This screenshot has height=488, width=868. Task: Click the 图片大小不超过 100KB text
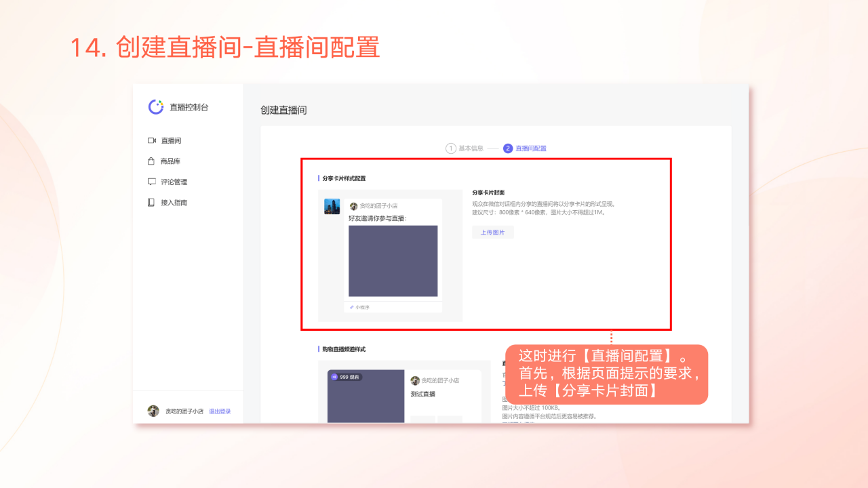coord(532,408)
